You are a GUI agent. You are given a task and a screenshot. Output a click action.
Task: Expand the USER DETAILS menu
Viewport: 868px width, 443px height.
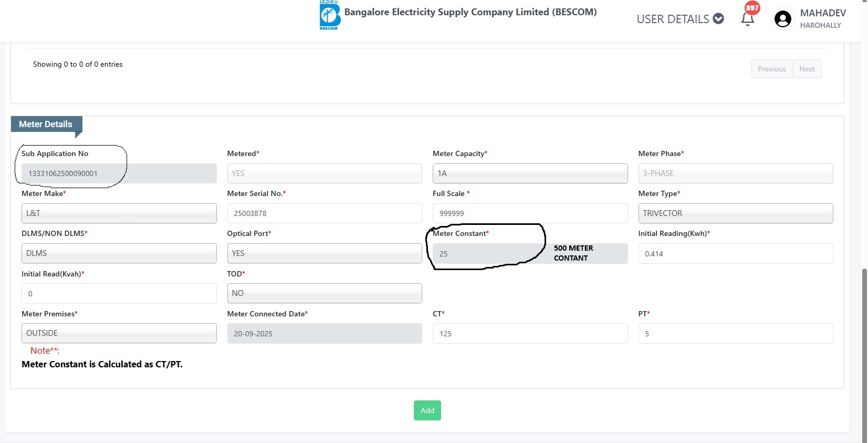click(680, 19)
